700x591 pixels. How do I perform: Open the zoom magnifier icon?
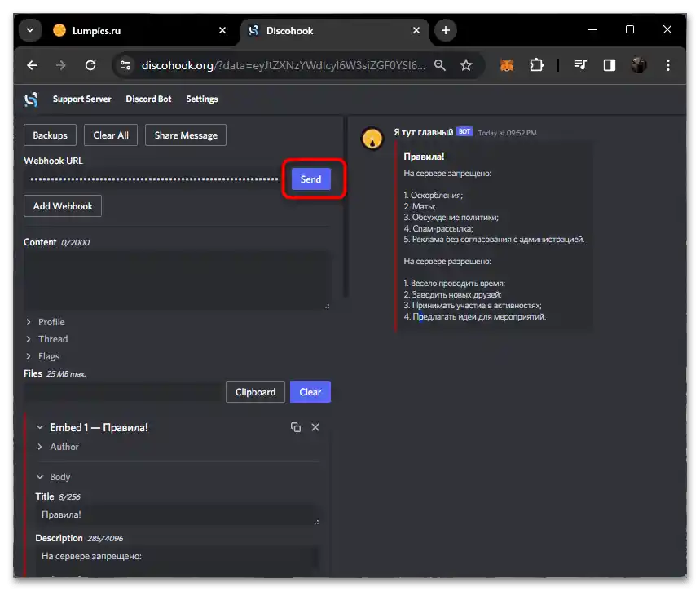[440, 66]
